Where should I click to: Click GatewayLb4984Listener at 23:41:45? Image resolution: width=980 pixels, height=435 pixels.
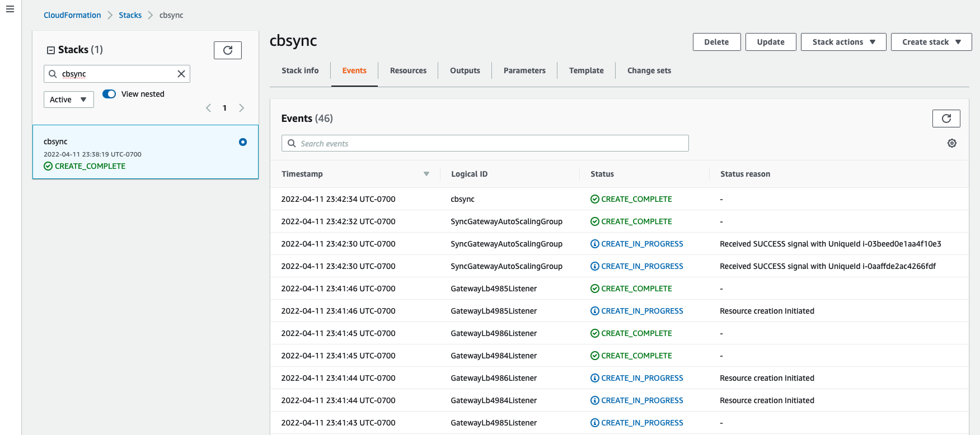tap(494, 356)
